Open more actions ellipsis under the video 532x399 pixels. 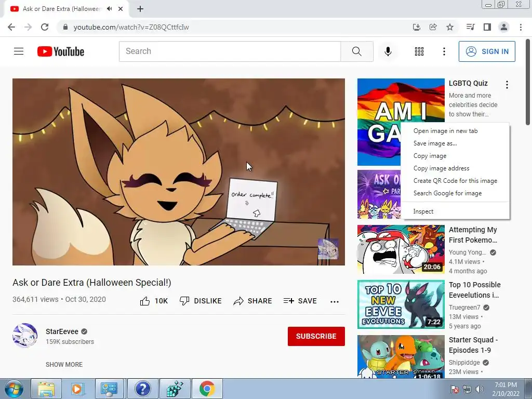coord(335,302)
